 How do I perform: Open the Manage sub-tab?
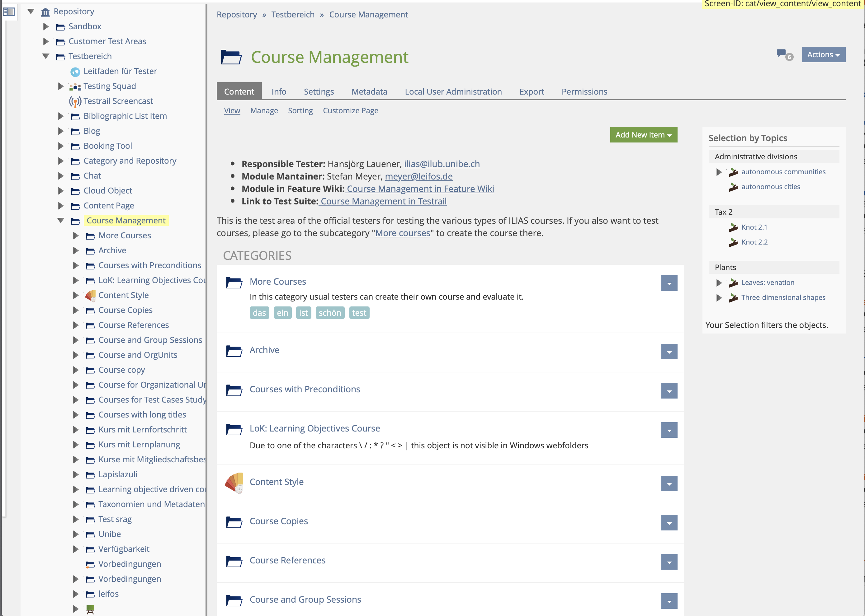(264, 111)
